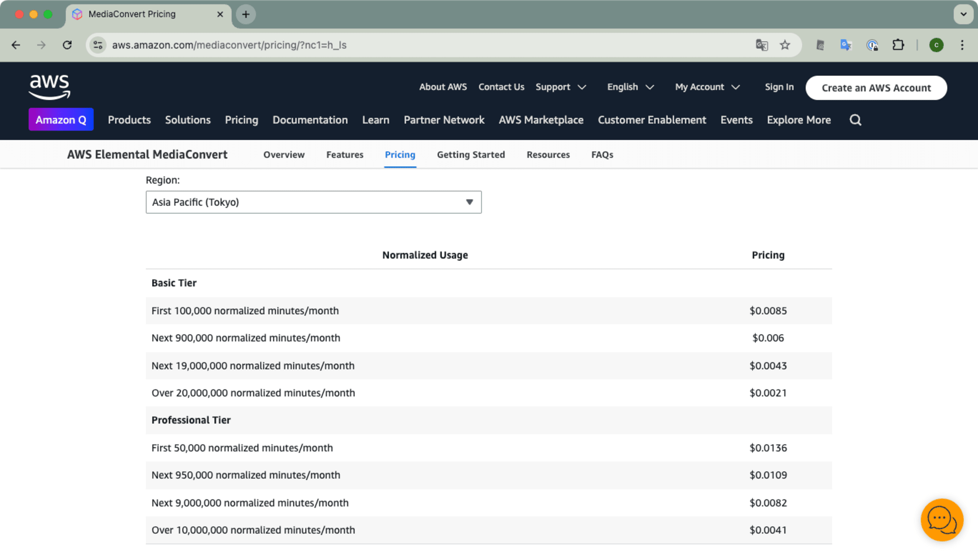Viewport: 978px width, 560px height.
Task: Open the chat support bubble
Action: click(942, 520)
